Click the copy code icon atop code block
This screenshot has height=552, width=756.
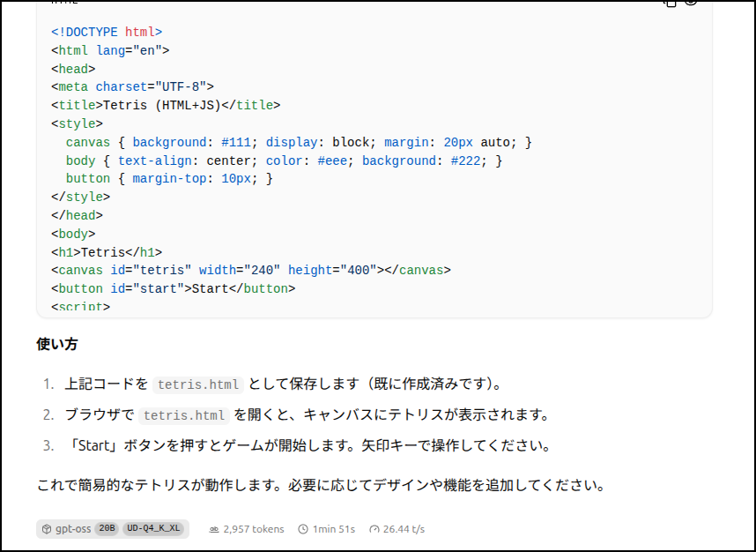pos(671,3)
